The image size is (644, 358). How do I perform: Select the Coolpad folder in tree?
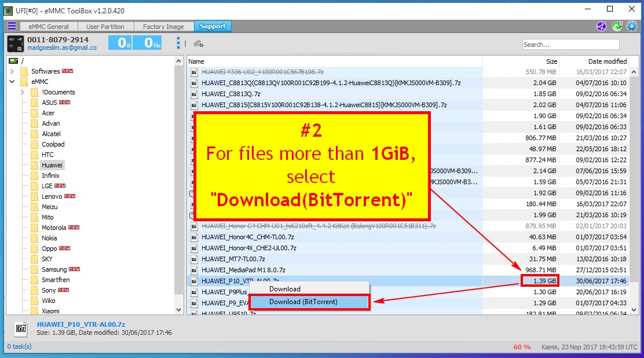[53, 144]
